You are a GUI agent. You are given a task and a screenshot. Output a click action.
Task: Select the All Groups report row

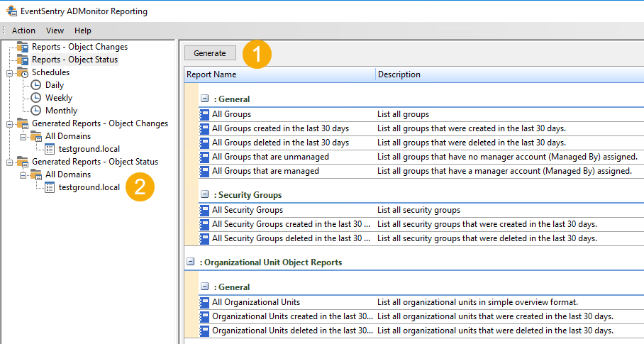click(x=421, y=114)
